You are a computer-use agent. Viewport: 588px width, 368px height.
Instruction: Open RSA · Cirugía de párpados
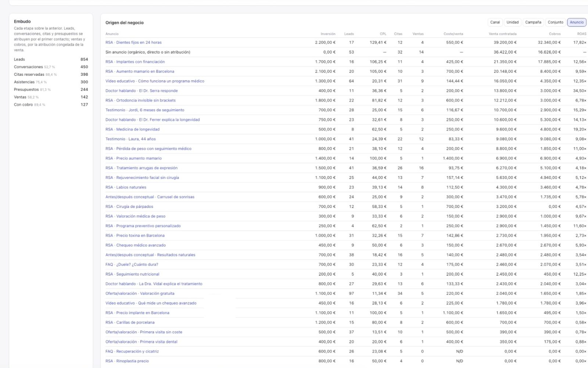pyautogui.click(x=129, y=206)
